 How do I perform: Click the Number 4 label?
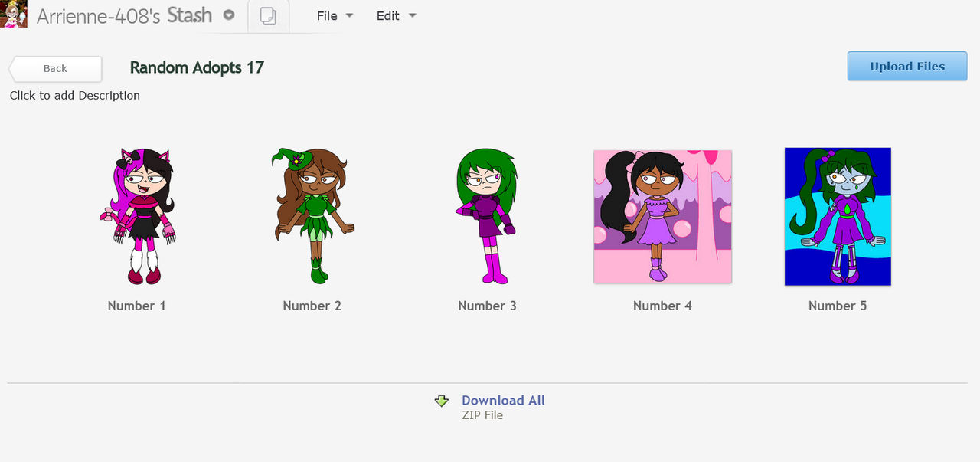tap(662, 306)
